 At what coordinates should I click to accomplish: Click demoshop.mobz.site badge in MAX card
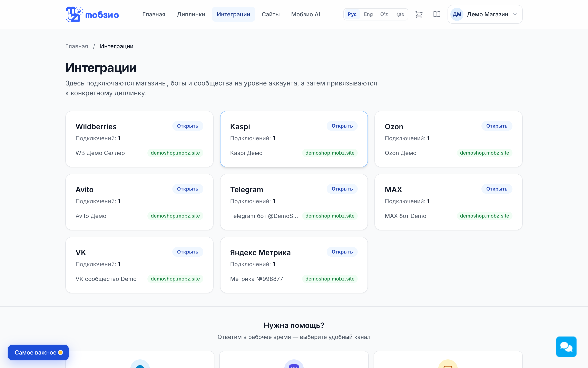(x=484, y=216)
